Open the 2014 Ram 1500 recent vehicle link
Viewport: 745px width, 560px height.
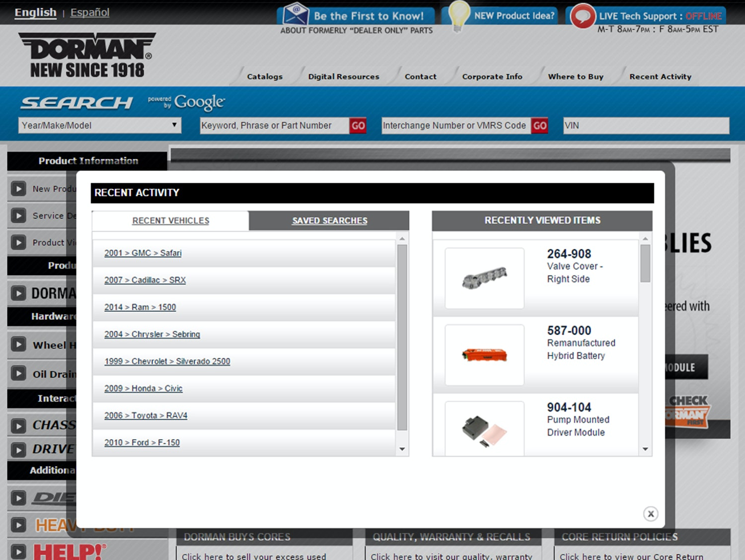tap(140, 307)
